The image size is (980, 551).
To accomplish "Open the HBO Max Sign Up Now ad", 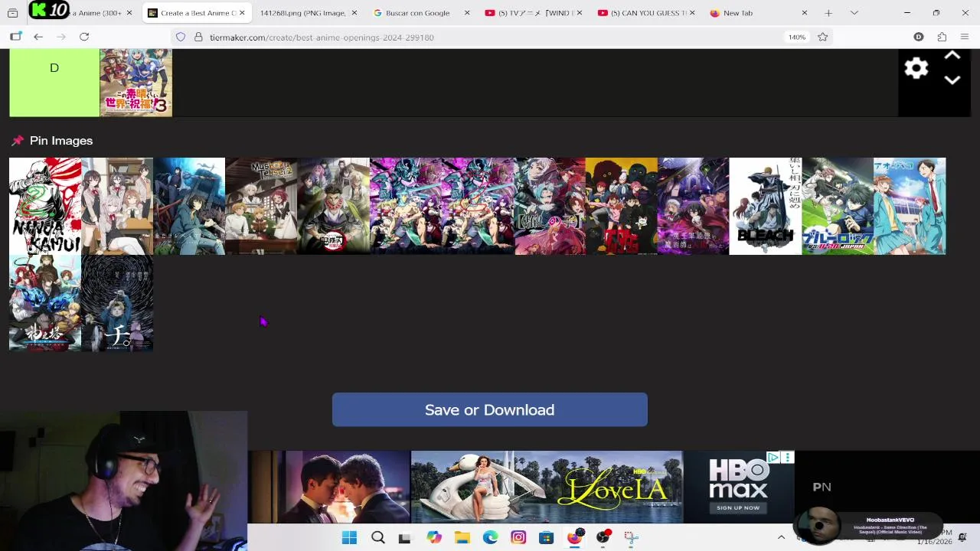I will [x=739, y=507].
